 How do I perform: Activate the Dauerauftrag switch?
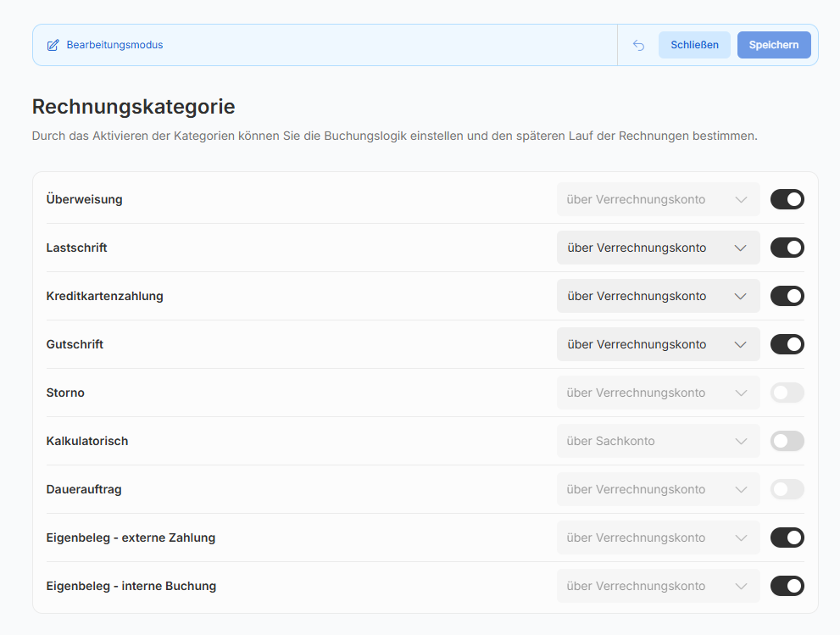787,489
